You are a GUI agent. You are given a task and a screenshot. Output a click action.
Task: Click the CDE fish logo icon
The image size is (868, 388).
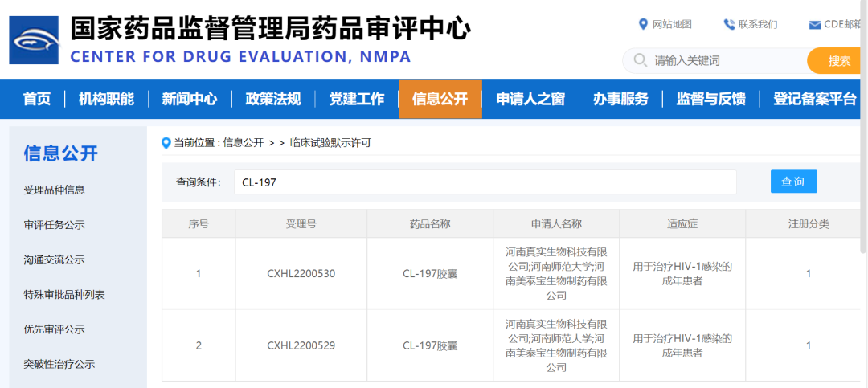(34, 40)
